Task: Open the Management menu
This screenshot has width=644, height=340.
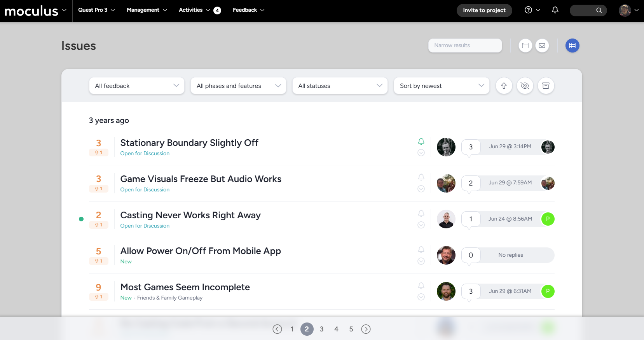Action: click(x=147, y=10)
